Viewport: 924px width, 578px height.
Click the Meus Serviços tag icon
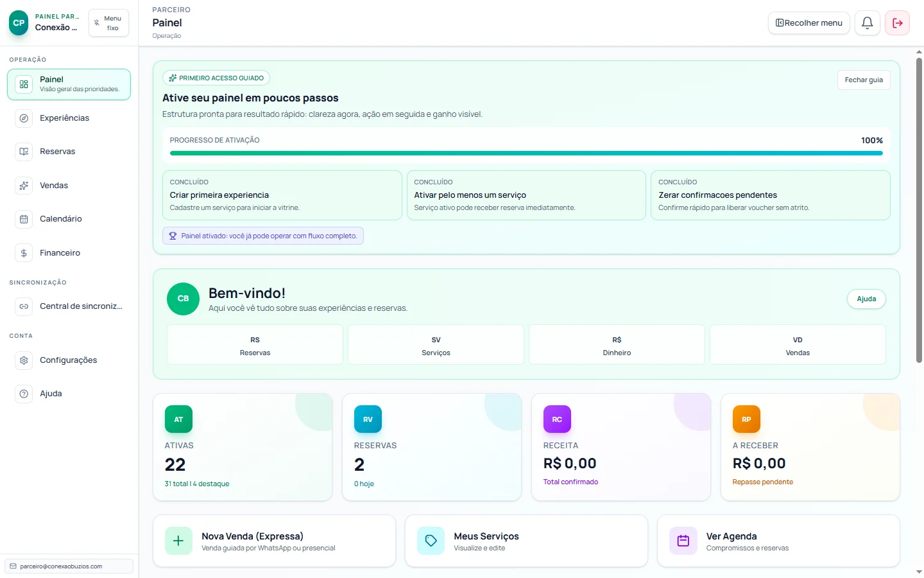(x=431, y=541)
